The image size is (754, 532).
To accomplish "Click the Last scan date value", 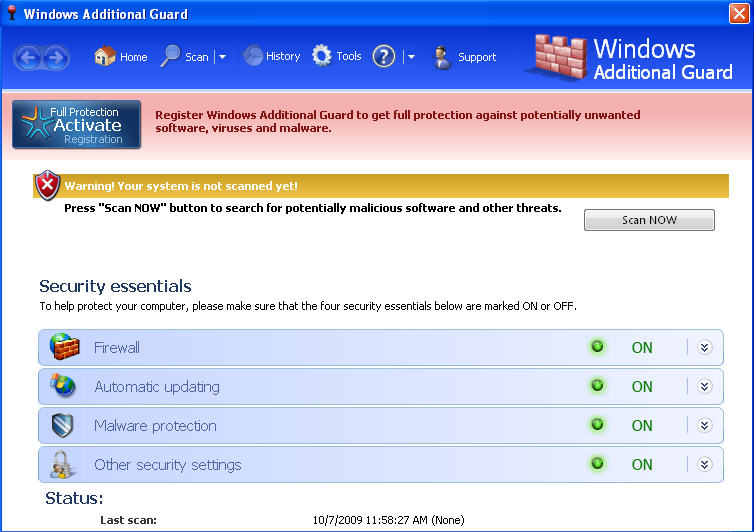I will pyautogui.click(x=389, y=520).
